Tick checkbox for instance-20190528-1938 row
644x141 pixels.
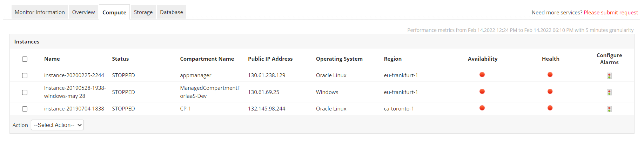pos(25,92)
